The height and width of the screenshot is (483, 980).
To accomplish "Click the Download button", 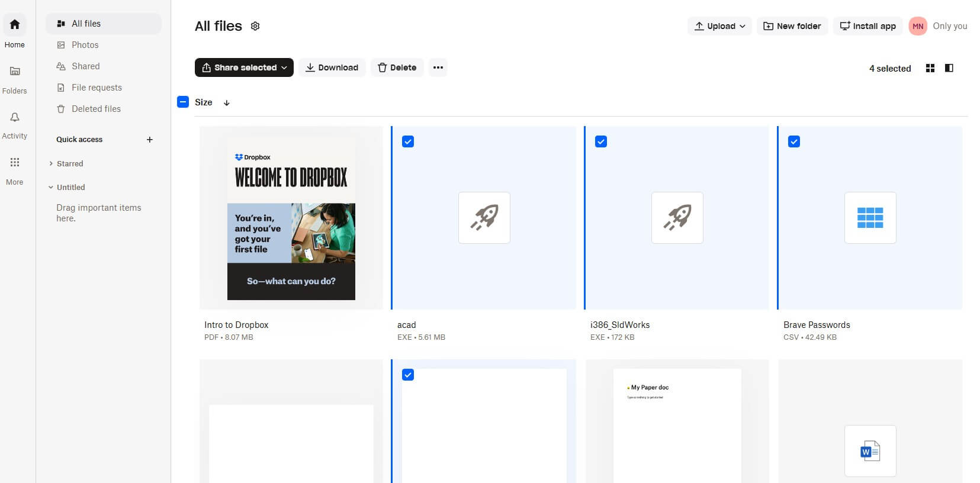I will [x=332, y=67].
